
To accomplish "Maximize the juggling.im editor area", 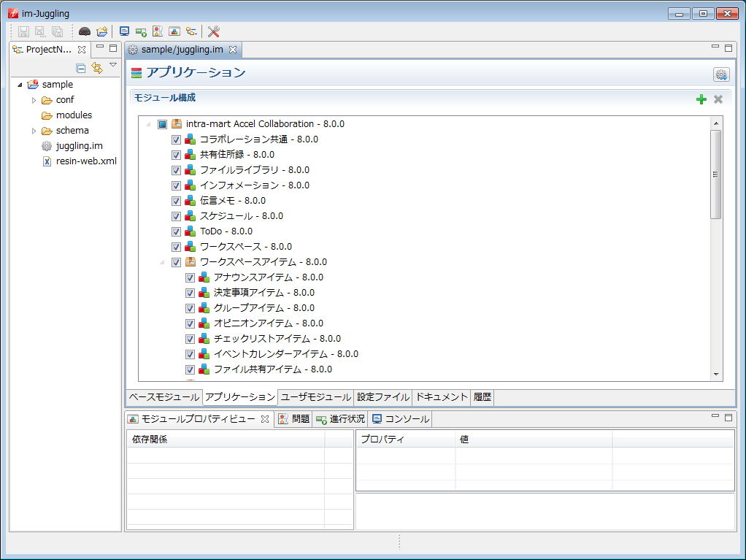I will 728,47.
